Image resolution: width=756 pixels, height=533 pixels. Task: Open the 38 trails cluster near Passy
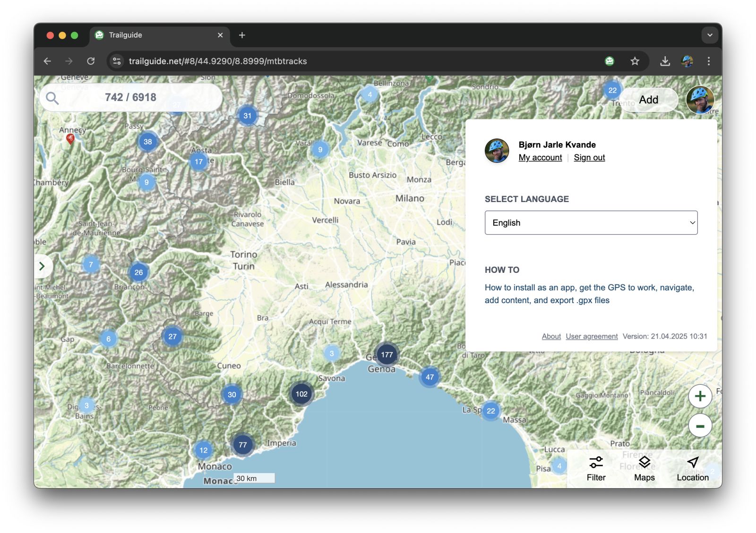pos(148,142)
